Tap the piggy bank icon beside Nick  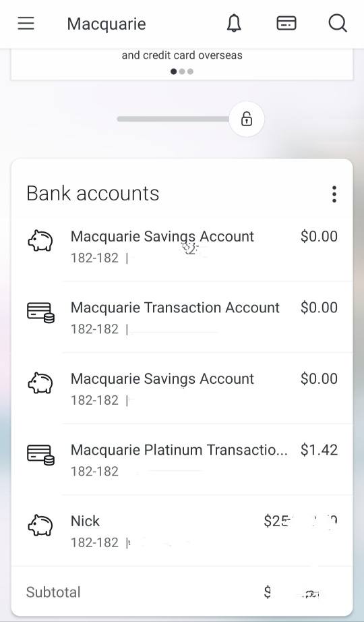(40, 526)
